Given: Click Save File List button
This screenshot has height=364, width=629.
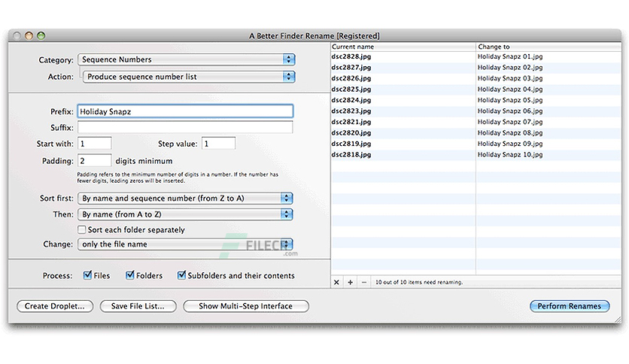Looking at the screenshot, I should [x=138, y=306].
